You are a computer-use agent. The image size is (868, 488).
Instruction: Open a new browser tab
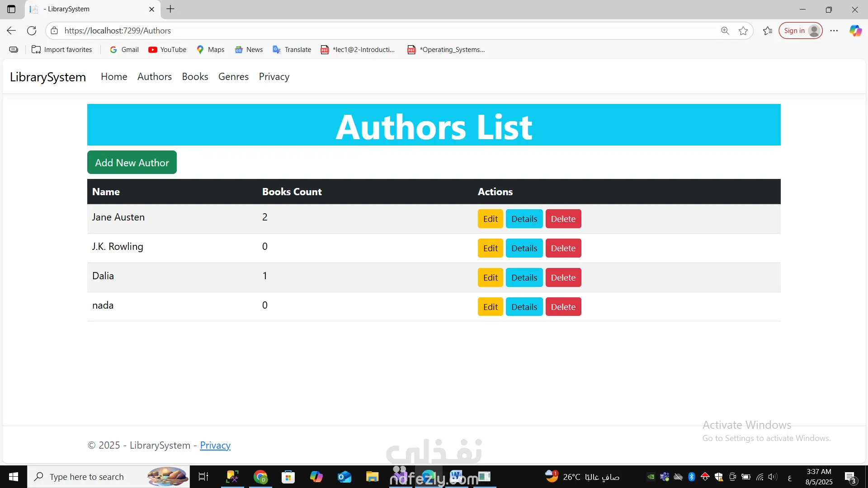tap(170, 9)
